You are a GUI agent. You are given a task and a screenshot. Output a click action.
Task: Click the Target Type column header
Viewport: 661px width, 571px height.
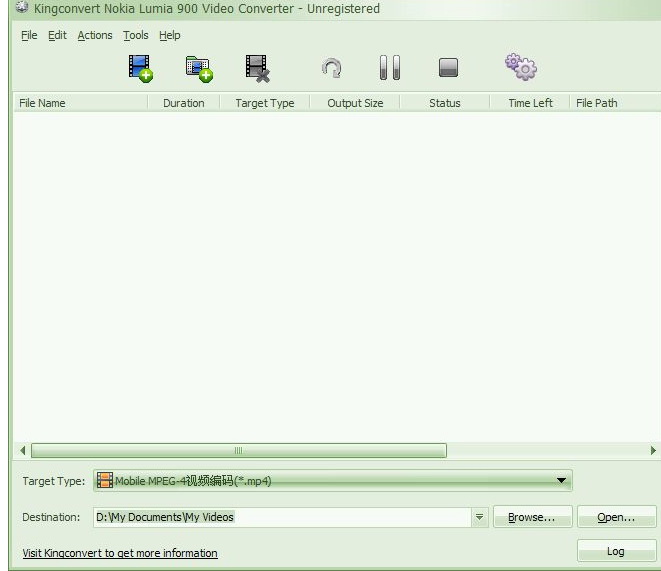click(265, 103)
